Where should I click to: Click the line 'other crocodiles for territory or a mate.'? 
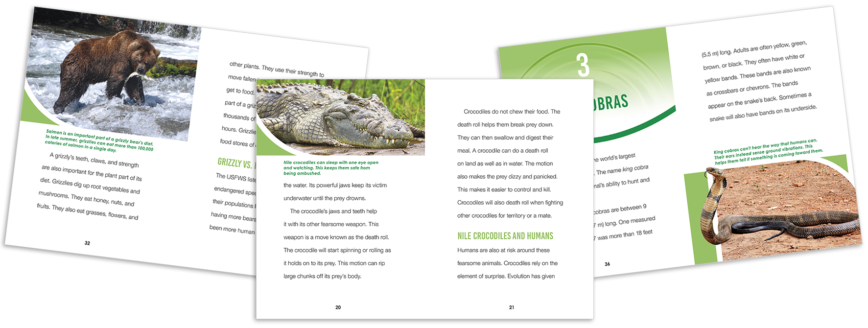[504, 215]
